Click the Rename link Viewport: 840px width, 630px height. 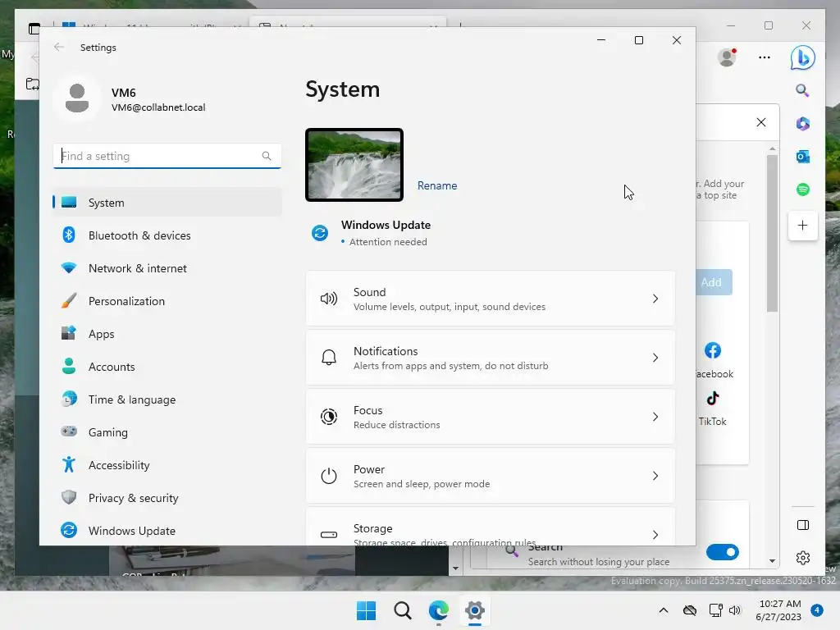437,185
